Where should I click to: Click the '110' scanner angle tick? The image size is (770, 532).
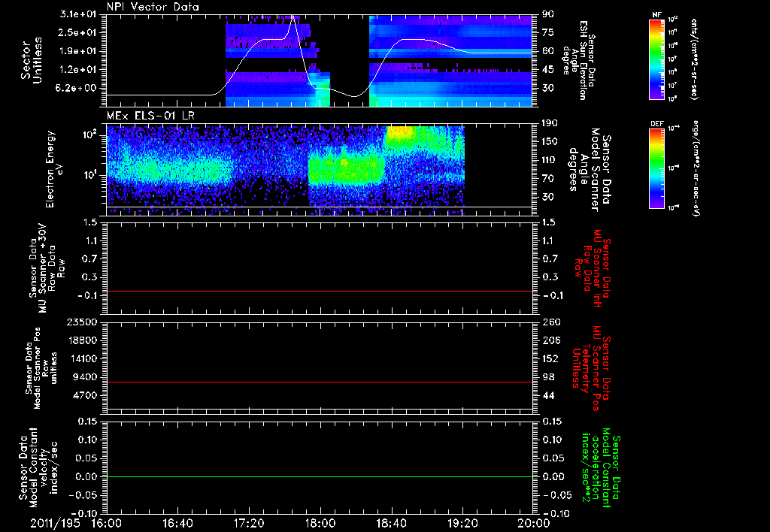(550, 160)
